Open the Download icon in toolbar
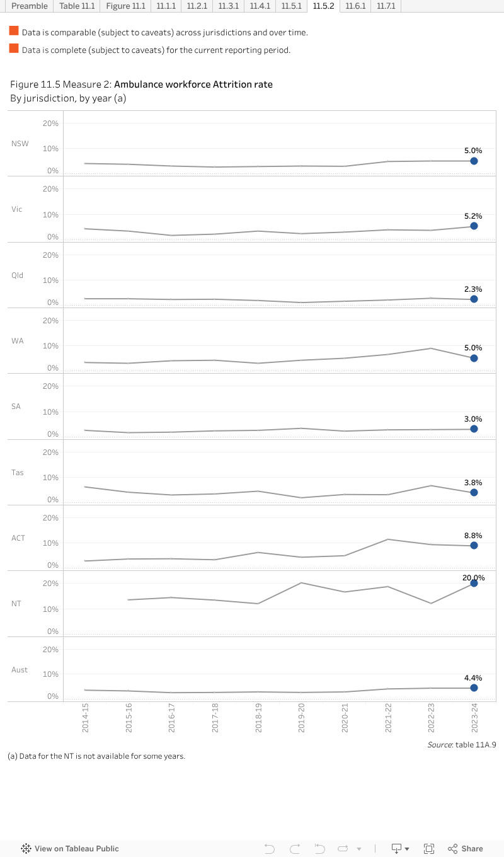The image size is (504, 857). click(x=397, y=848)
